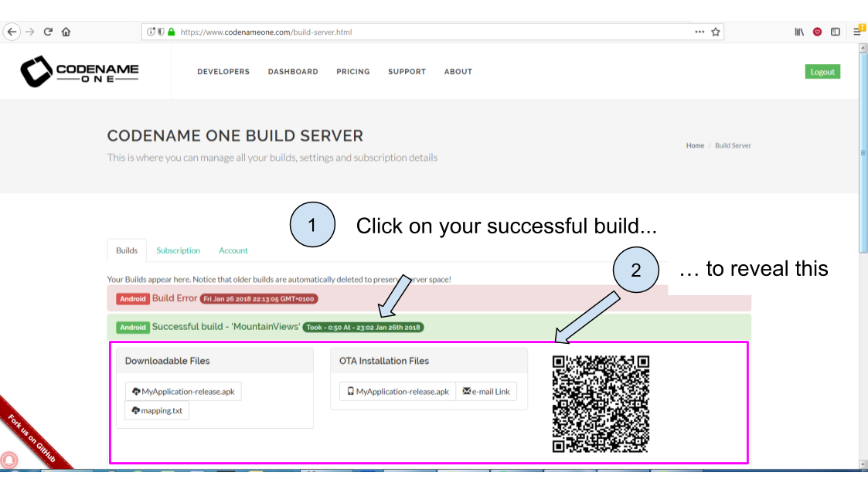Switch to the Account tab
The width and height of the screenshot is (868, 493).
pyautogui.click(x=233, y=250)
